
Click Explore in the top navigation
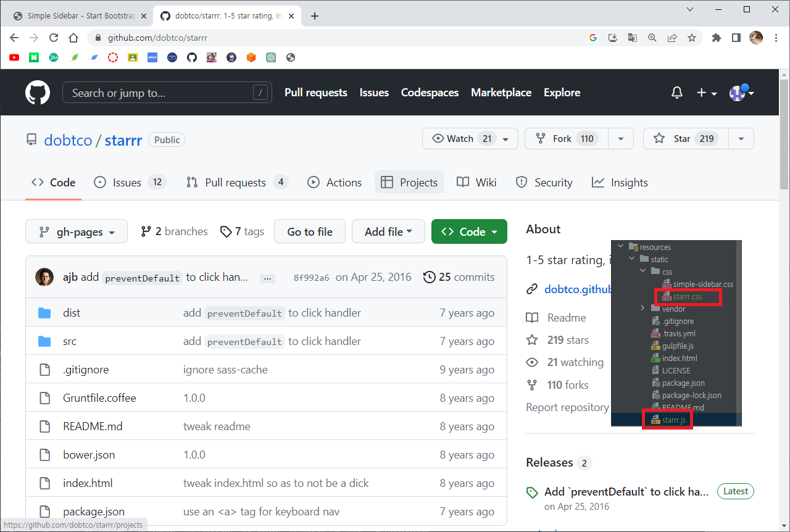pos(562,93)
